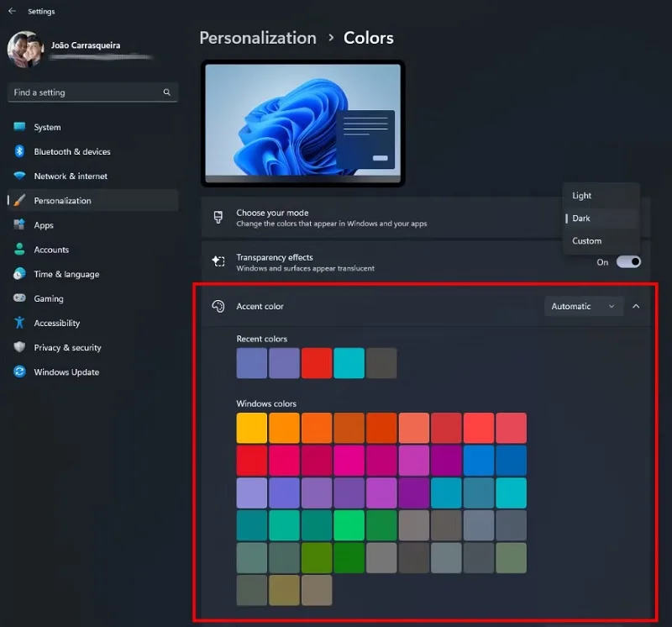
Task: Click the Find a setting search box
Action: (92, 92)
